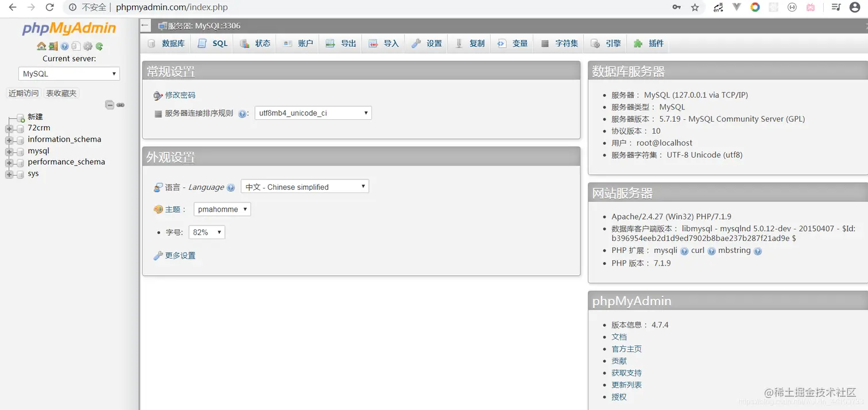Open the SQL query window icon in sidebar
Image resolution: width=868 pixels, height=410 pixels.
pyautogui.click(x=76, y=46)
